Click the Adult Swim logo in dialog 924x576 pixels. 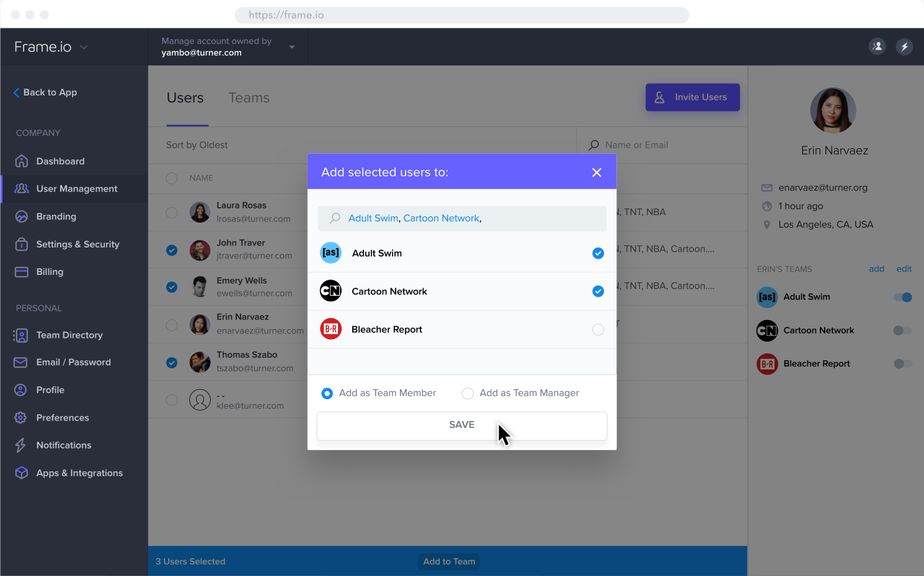pyautogui.click(x=331, y=253)
